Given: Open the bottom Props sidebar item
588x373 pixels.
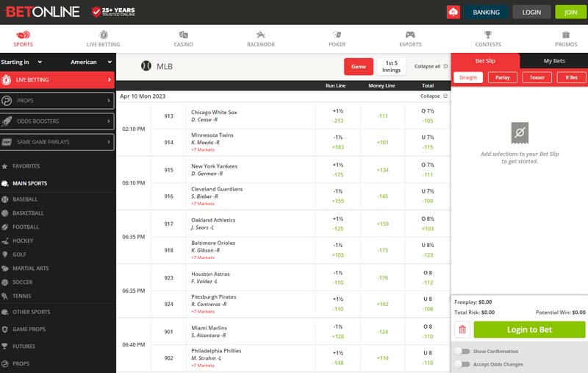Looking at the screenshot, I should coord(21,363).
